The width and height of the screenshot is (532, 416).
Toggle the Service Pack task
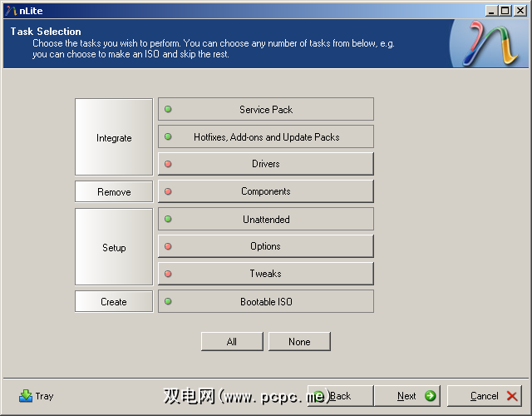(x=266, y=109)
